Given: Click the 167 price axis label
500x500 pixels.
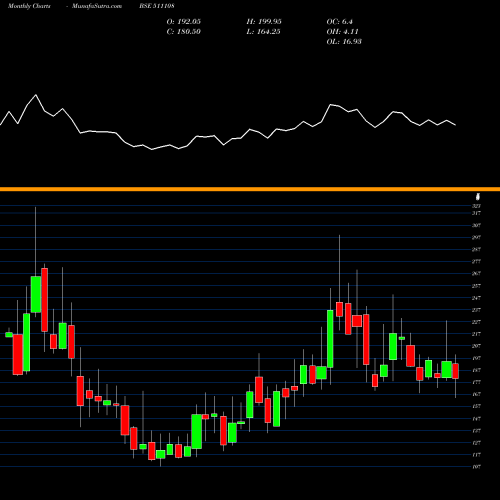Looking at the screenshot, I should pyautogui.click(x=476, y=394).
